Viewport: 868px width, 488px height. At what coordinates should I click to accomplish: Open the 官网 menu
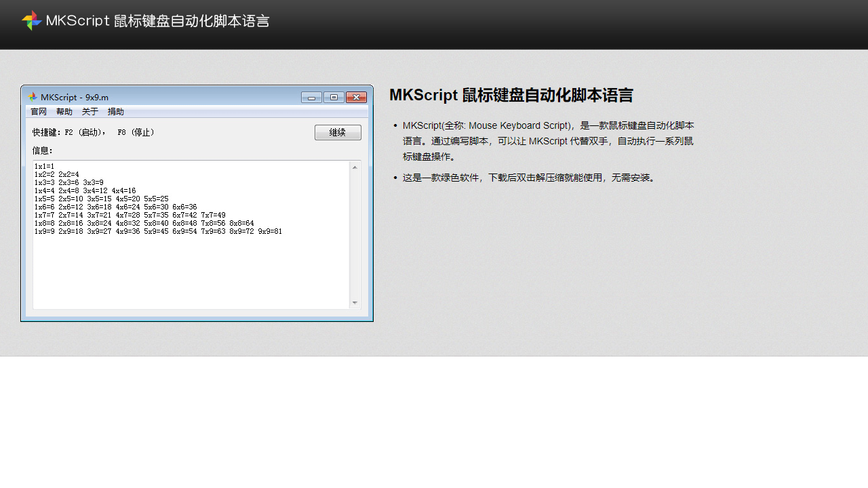click(x=38, y=111)
